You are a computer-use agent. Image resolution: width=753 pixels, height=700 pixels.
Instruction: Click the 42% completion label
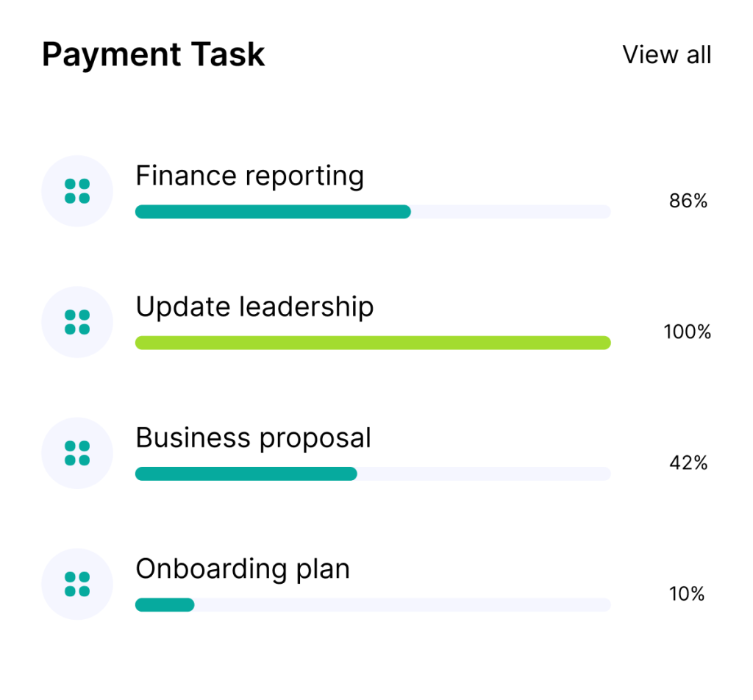688,463
